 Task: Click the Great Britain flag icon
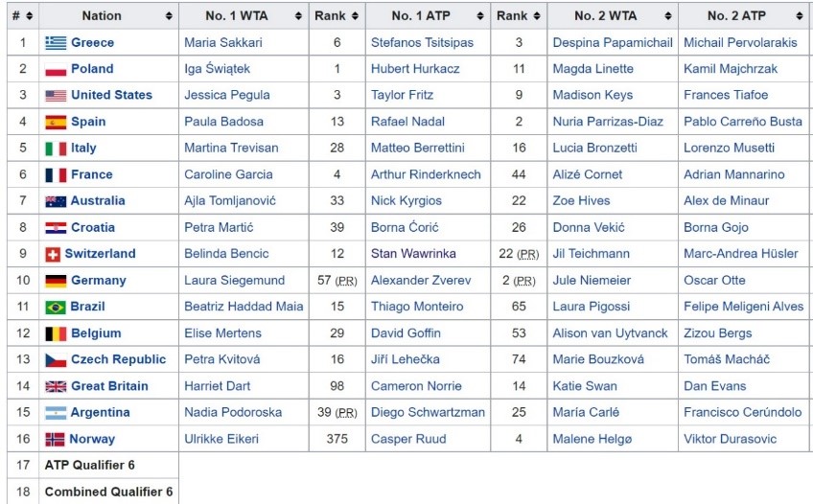56,386
